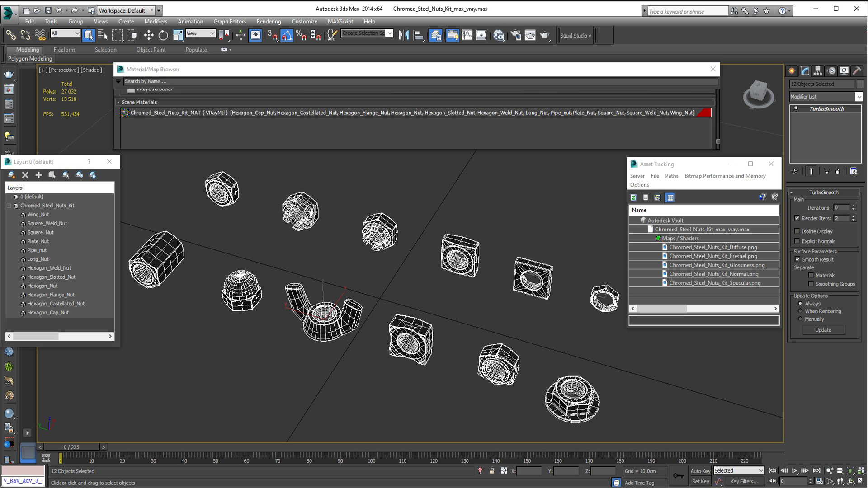Viewport: 868px width, 488px height.
Task: Delete highlighted layer in Layer dialog
Action: [25, 175]
